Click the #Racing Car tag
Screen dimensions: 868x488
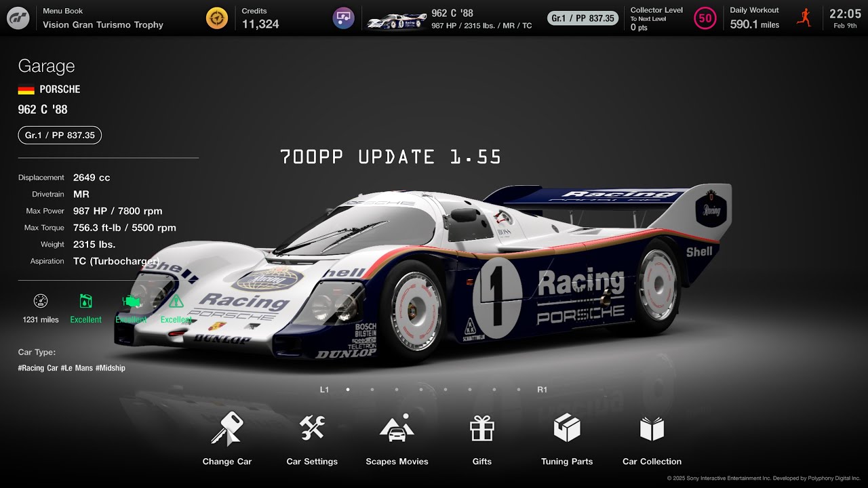pos(38,368)
